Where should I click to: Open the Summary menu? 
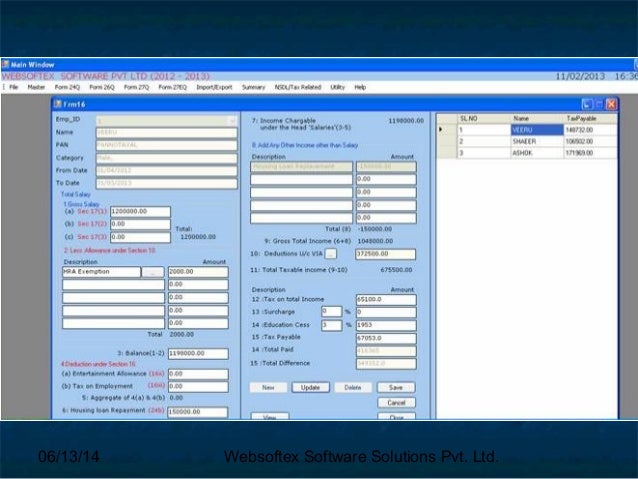click(253, 87)
